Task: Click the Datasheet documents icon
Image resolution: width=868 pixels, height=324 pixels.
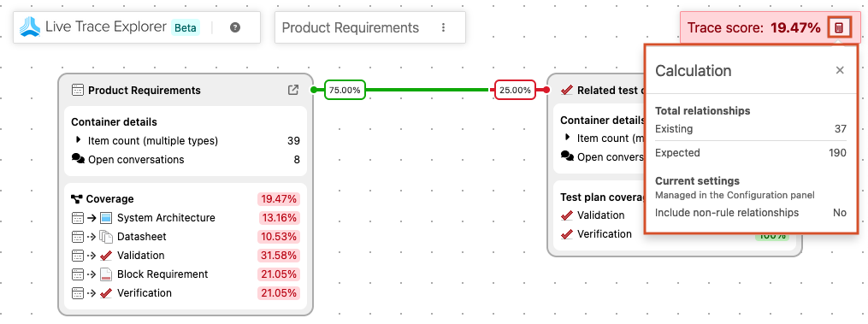Action: click(x=106, y=237)
